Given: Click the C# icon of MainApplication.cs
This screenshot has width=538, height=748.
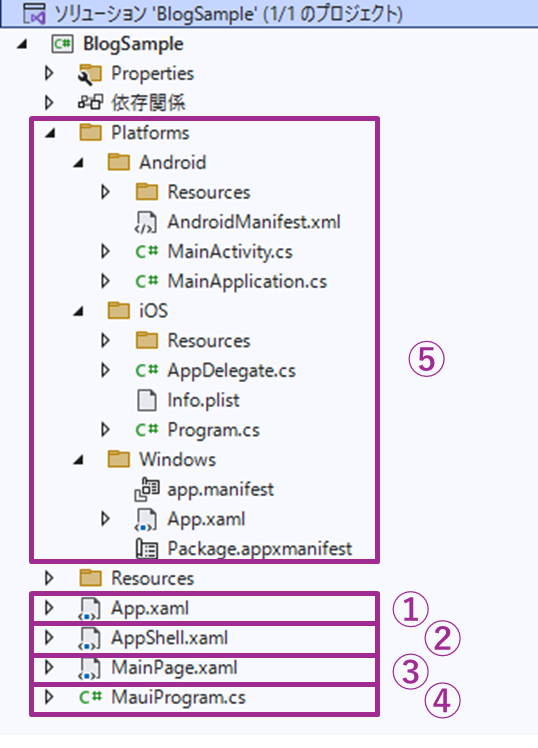Looking at the screenshot, I should pyautogui.click(x=146, y=281).
